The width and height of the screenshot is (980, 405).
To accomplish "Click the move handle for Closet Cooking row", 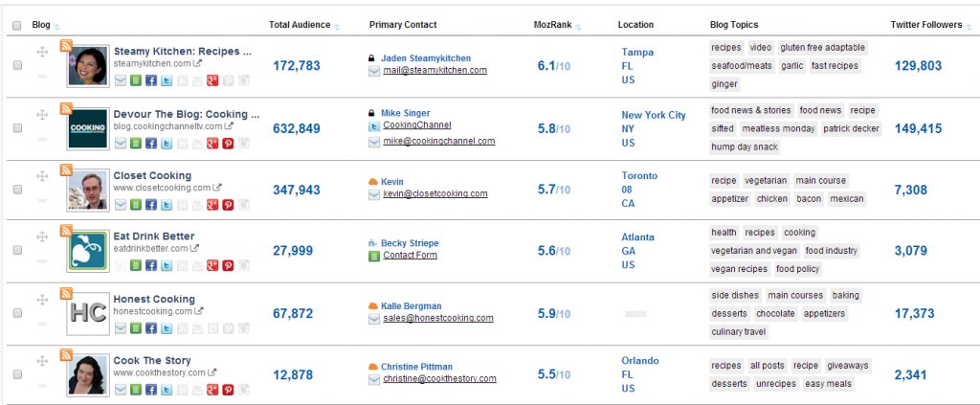I will click(x=42, y=176).
